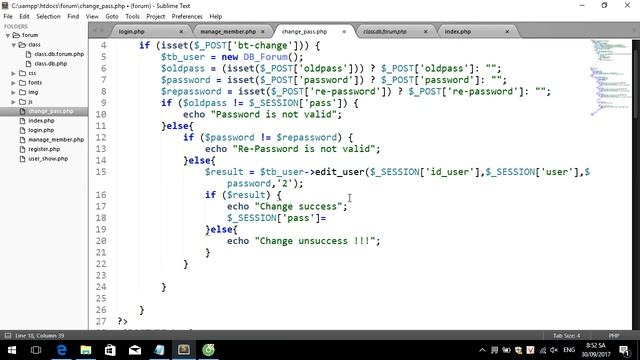Image resolution: width=640 pixels, height=360 pixels.
Task: Open login.php in the sidebar
Action: tap(41, 130)
